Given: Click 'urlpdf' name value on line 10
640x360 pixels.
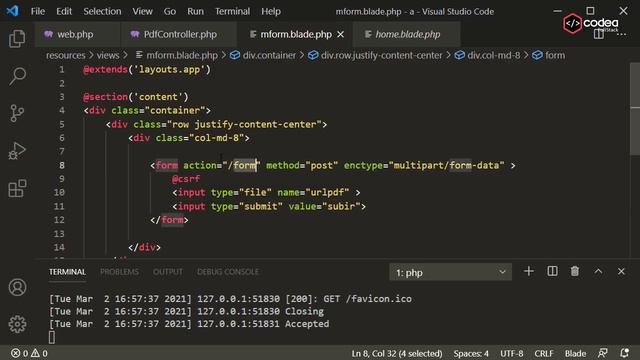Looking at the screenshot, I should pyautogui.click(x=327, y=192).
